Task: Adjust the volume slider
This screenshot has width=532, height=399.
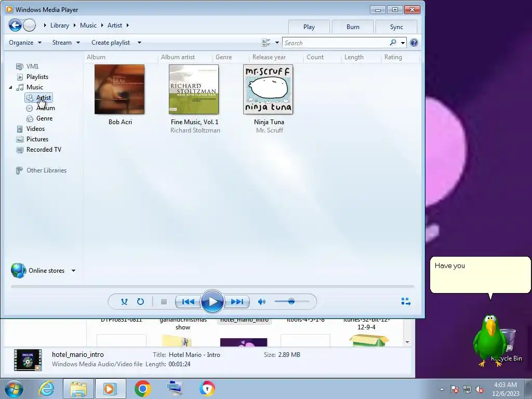Action: [292, 301]
